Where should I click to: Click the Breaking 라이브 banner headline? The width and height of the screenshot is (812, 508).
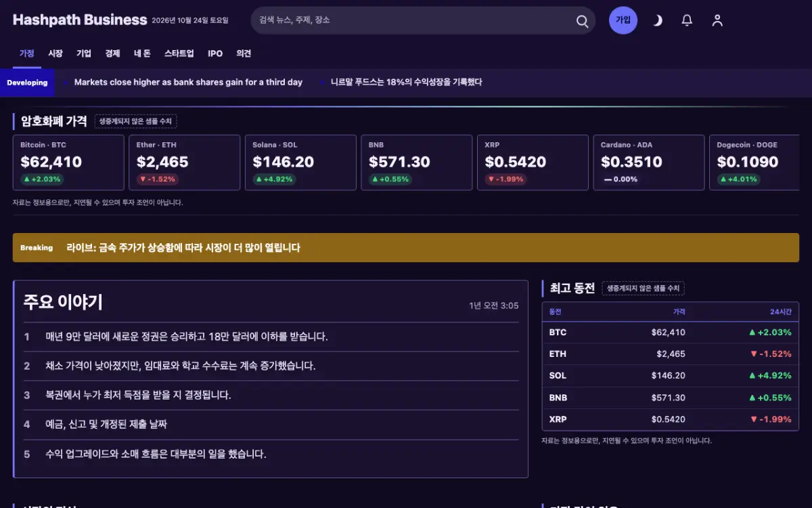coord(183,248)
